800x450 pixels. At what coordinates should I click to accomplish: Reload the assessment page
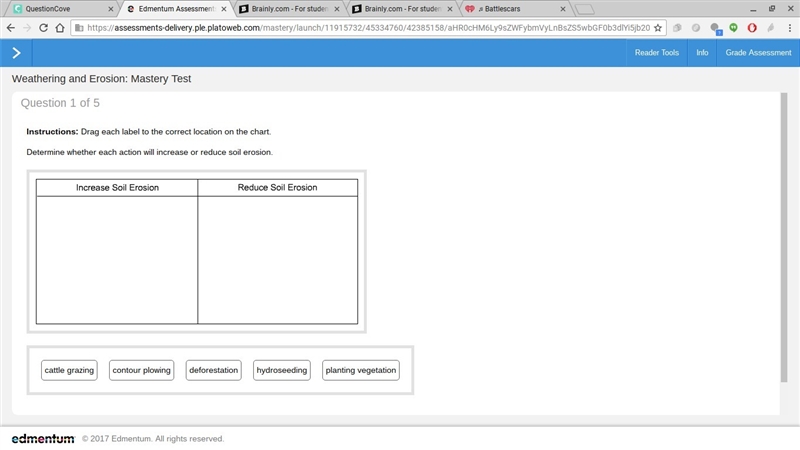[x=43, y=28]
